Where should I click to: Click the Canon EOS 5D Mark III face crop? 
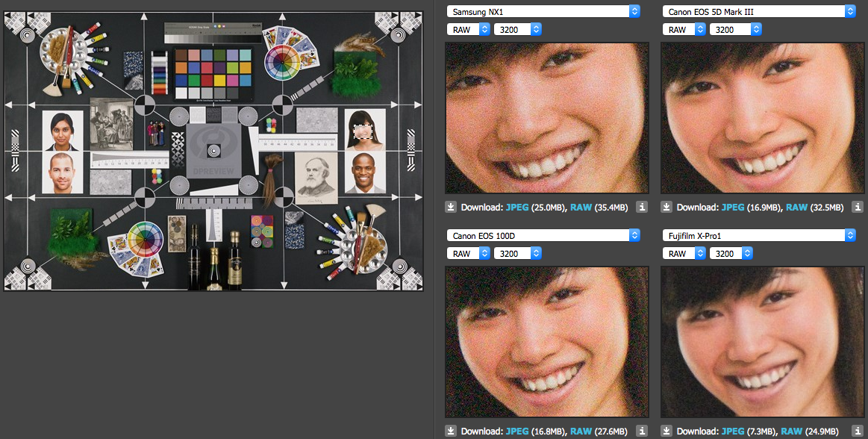pos(762,118)
